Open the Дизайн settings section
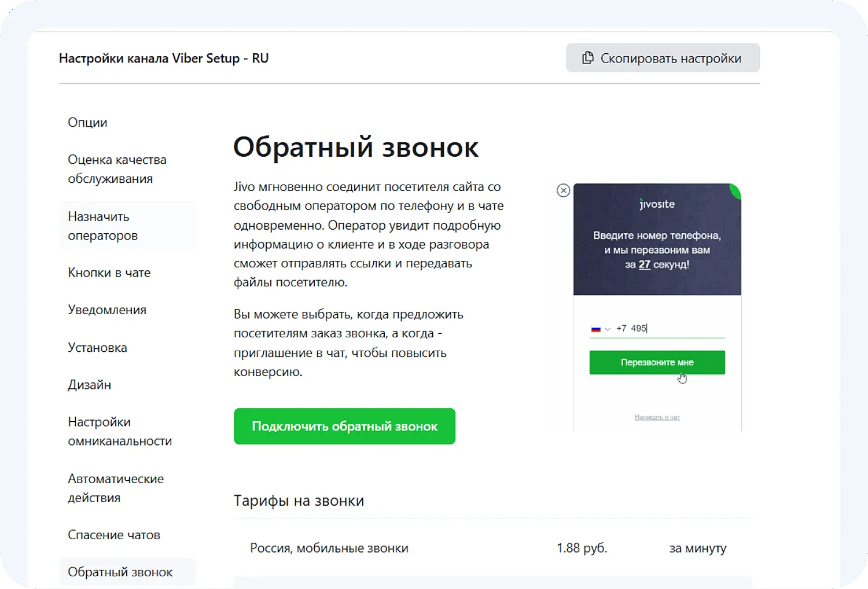The image size is (868, 589). click(90, 384)
